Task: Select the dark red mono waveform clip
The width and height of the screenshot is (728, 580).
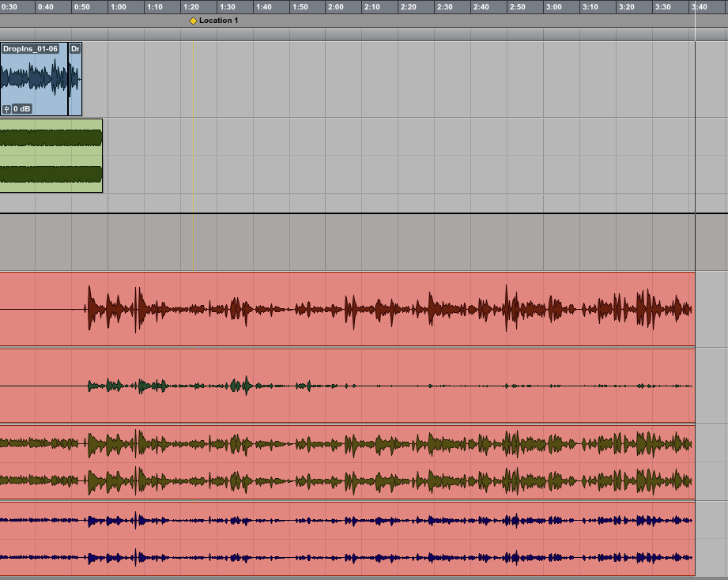Action: click(347, 309)
